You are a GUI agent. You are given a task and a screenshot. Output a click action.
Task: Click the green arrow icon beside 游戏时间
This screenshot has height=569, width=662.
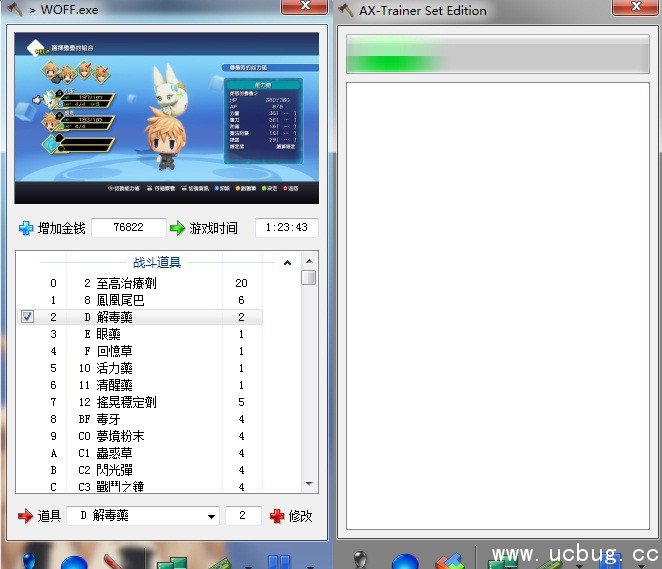point(177,228)
